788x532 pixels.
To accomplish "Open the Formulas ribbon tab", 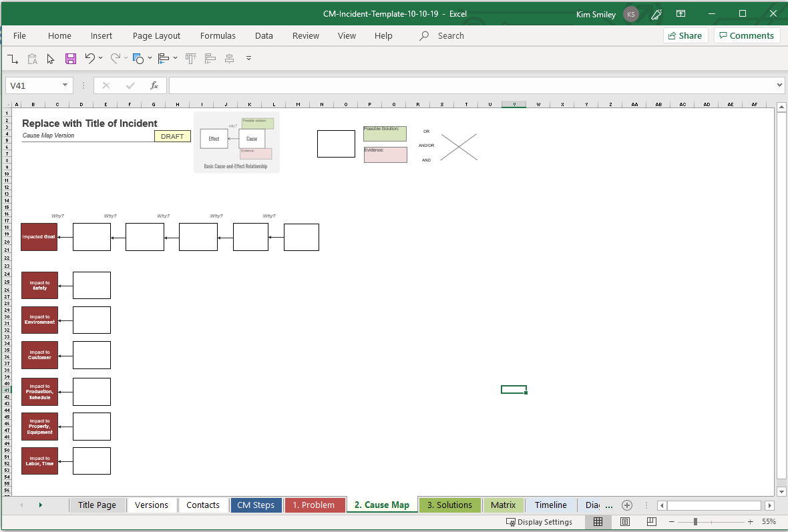I will click(x=218, y=35).
